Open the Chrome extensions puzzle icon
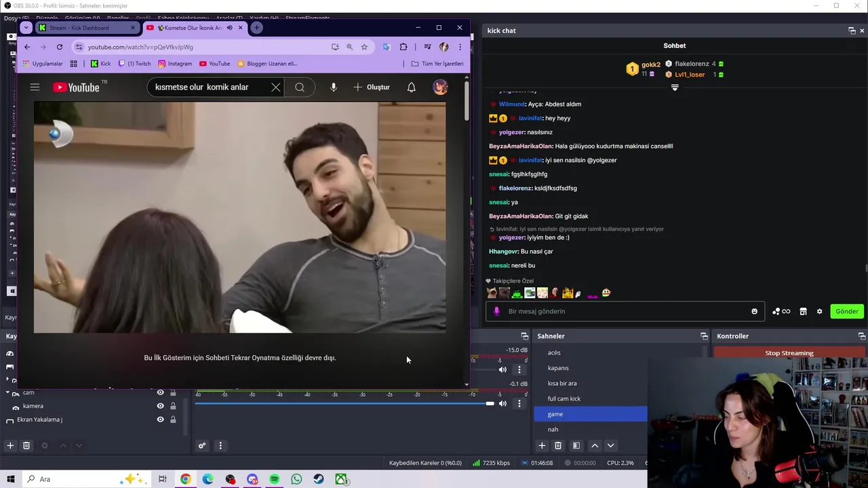The width and height of the screenshot is (868, 488). (x=403, y=47)
